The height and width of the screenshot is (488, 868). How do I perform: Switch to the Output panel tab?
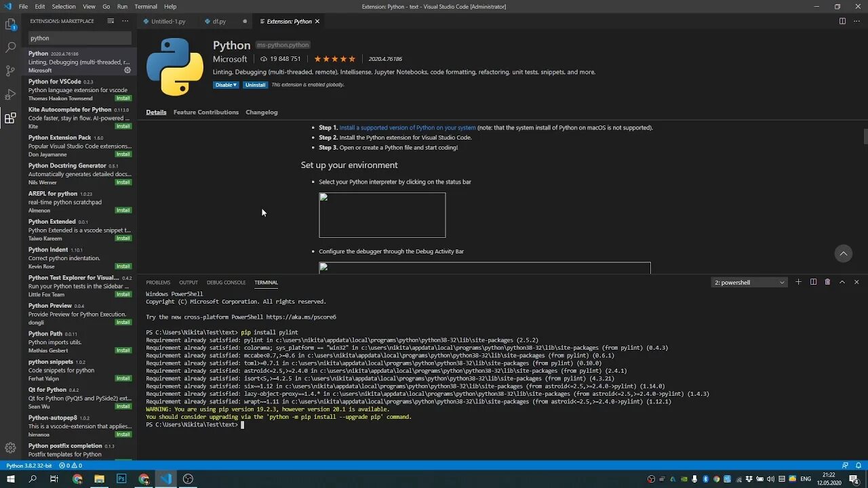point(189,283)
